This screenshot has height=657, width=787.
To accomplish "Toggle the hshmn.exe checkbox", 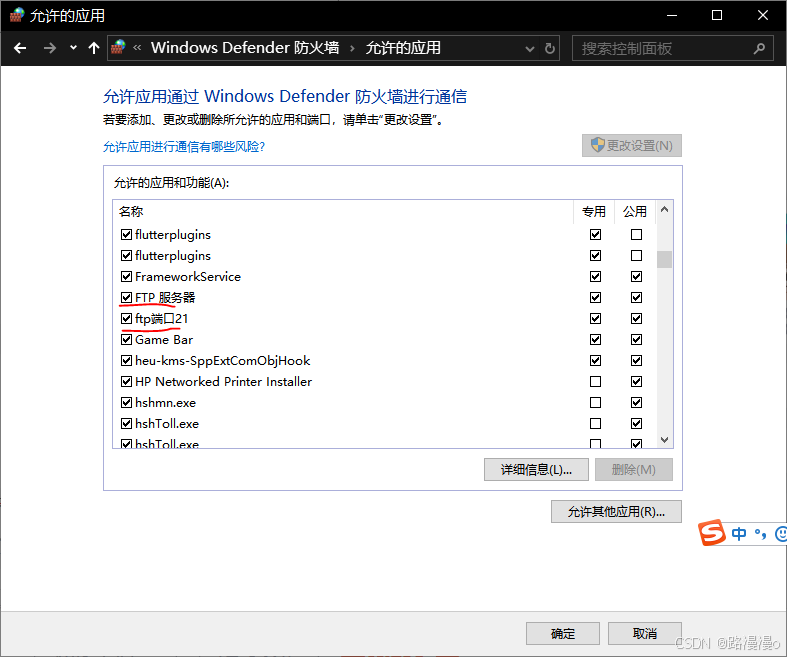I will pos(126,403).
